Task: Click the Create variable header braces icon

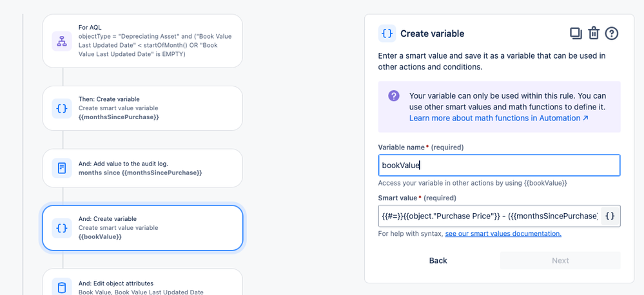Action: [387, 33]
